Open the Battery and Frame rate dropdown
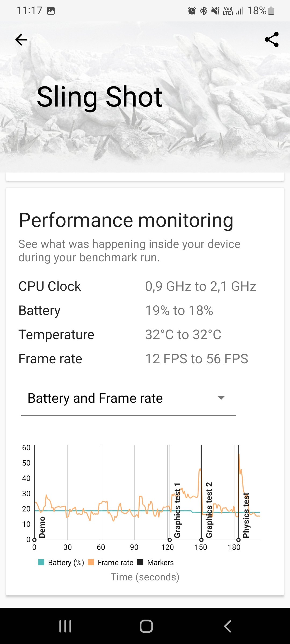The image size is (290, 644). [129, 398]
